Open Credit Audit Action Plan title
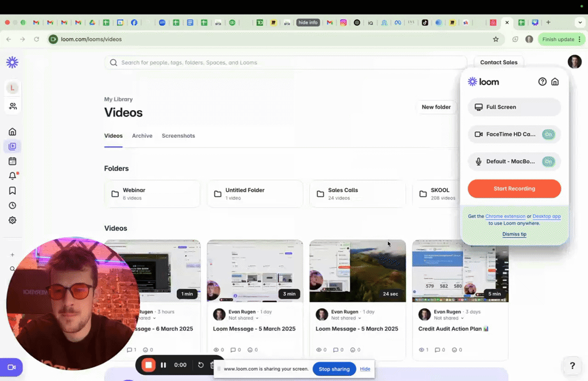This screenshot has width=588, height=381. coord(454,329)
